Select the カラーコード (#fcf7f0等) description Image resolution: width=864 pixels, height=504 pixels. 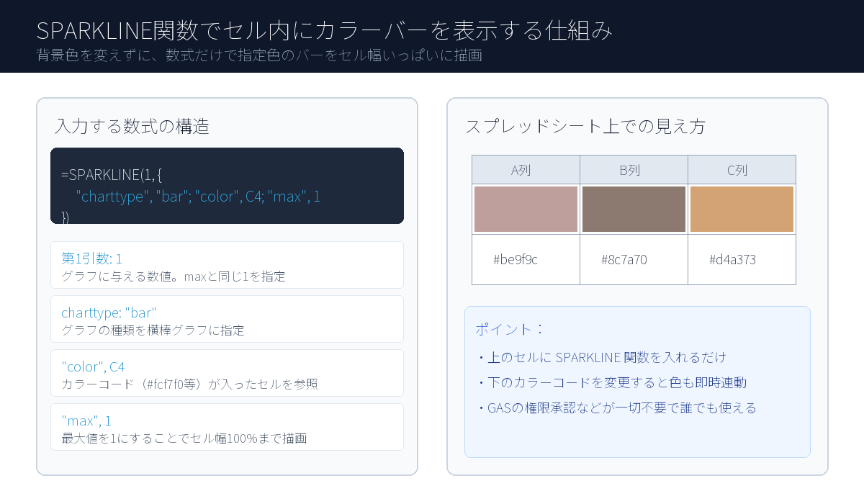pos(189,384)
